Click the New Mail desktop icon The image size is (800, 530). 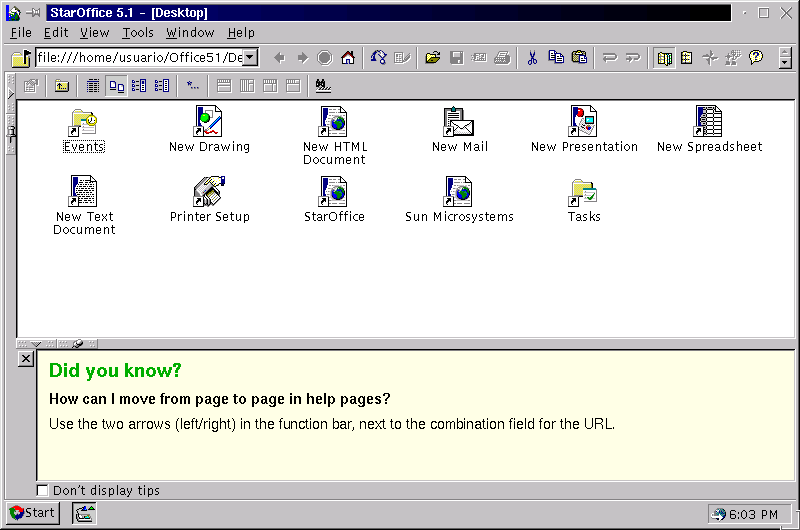click(x=459, y=122)
